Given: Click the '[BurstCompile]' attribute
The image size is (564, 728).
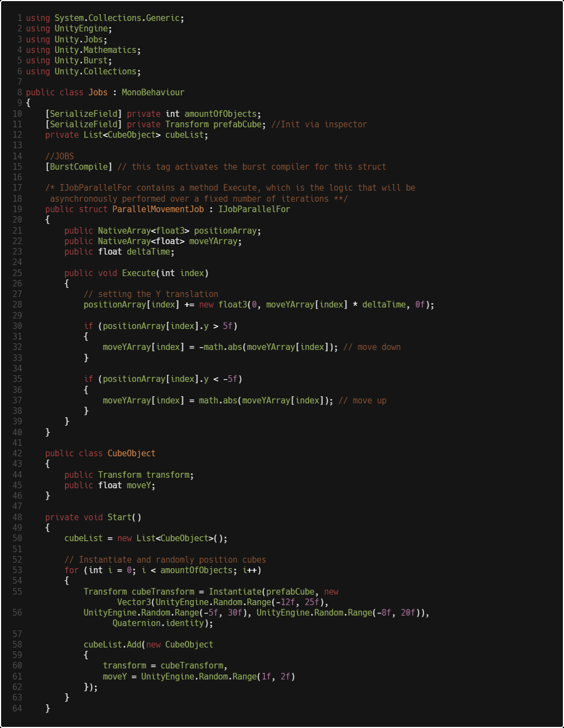Looking at the screenshot, I should point(79,167).
